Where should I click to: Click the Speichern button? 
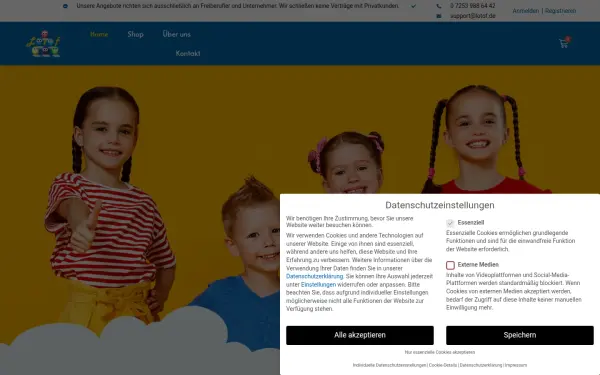point(520,335)
